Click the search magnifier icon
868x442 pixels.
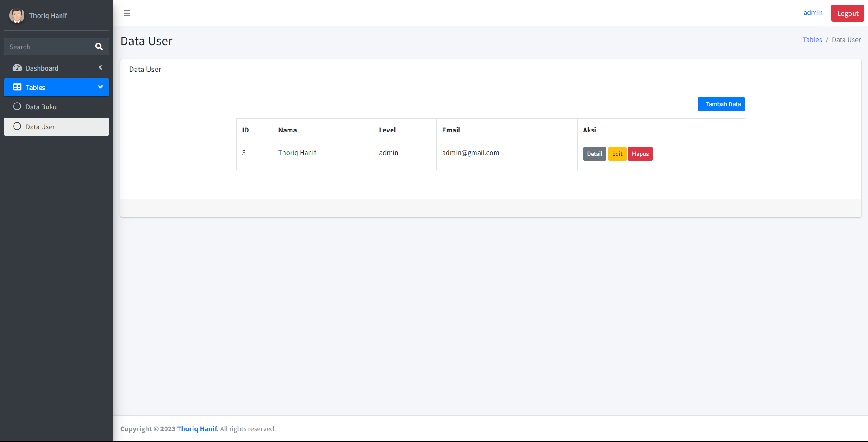tap(99, 47)
